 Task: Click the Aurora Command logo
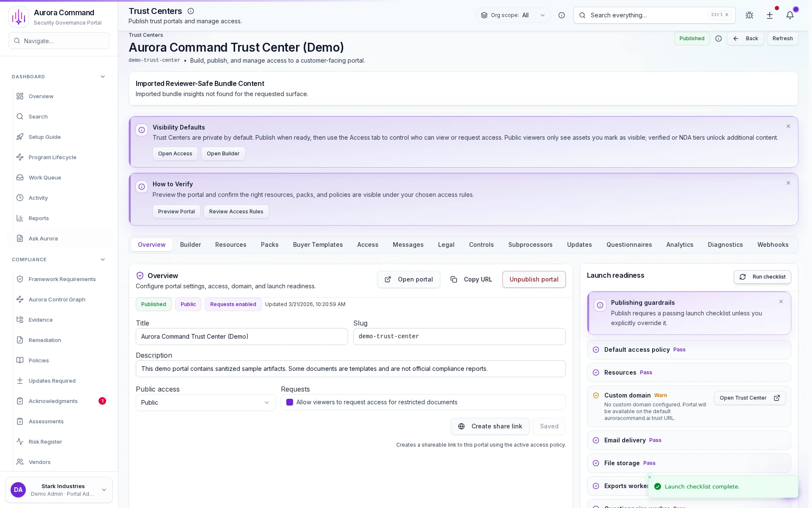(18, 17)
